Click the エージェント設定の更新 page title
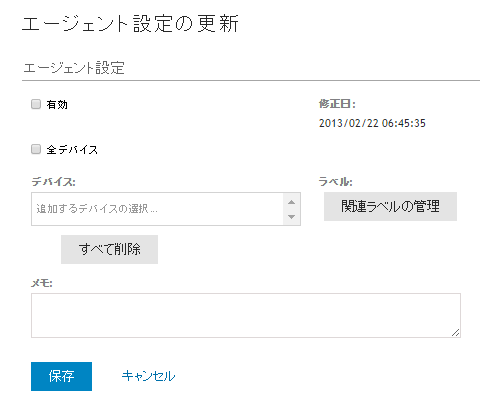Viewport: 480px width, 402px height. (130, 24)
